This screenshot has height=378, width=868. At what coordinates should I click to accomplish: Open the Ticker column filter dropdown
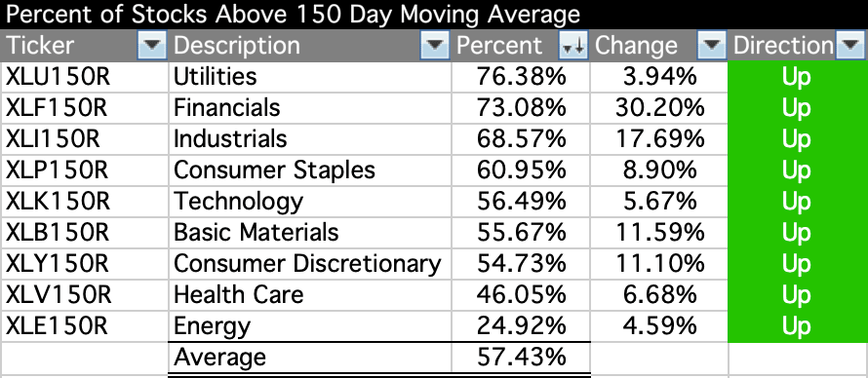152,45
